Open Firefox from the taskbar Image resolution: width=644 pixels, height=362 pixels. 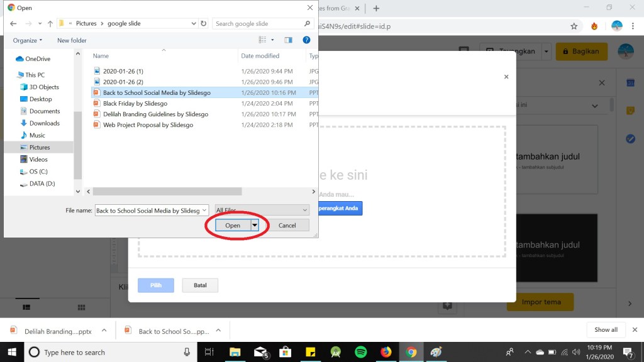(x=386, y=353)
